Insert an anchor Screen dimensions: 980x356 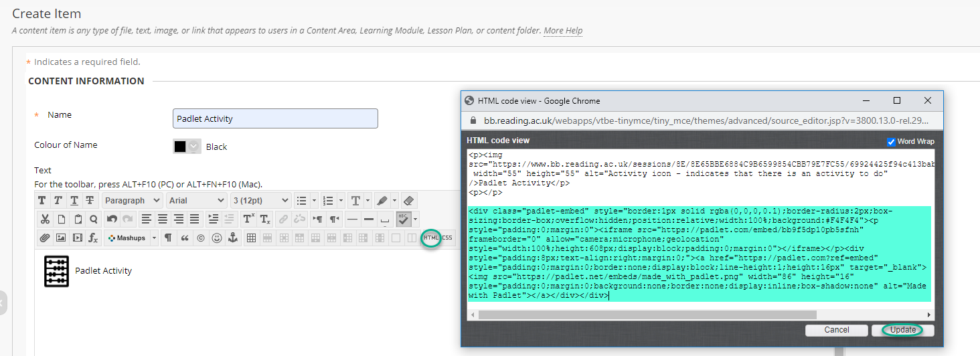point(233,238)
